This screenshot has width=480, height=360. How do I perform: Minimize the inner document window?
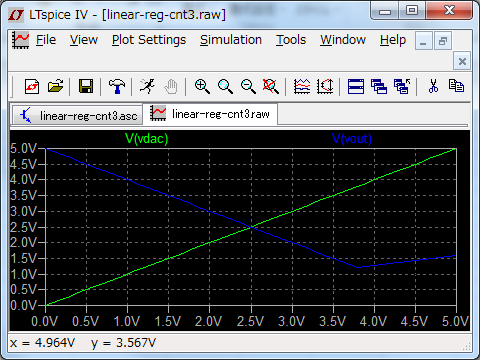tap(423, 41)
